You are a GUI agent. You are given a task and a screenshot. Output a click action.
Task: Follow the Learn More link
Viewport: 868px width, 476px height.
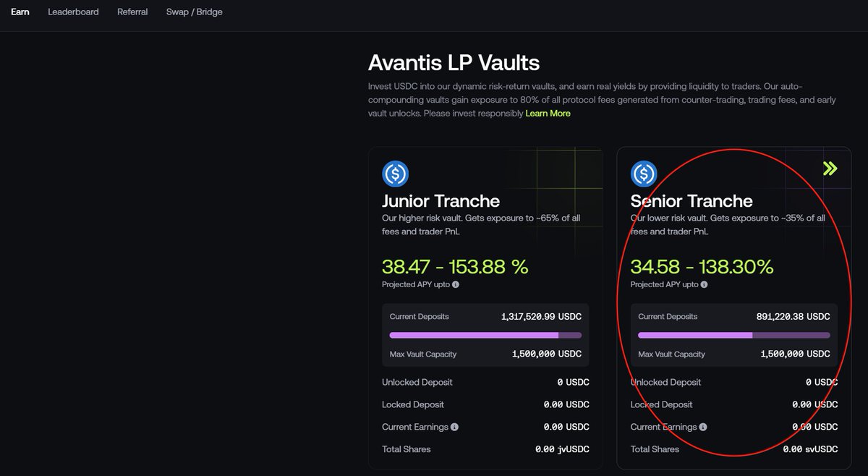tap(548, 114)
